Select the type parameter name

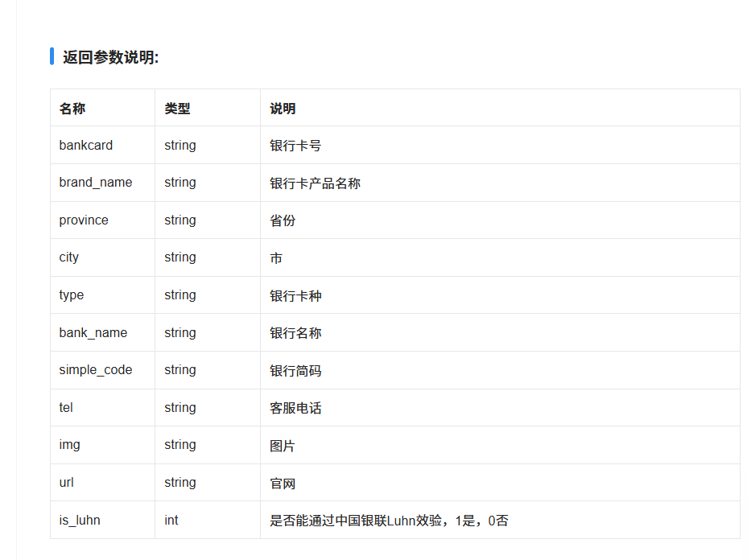(x=71, y=294)
